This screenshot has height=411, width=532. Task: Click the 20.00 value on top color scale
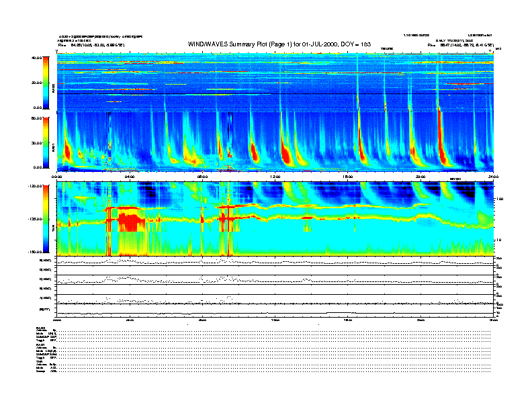(36, 83)
